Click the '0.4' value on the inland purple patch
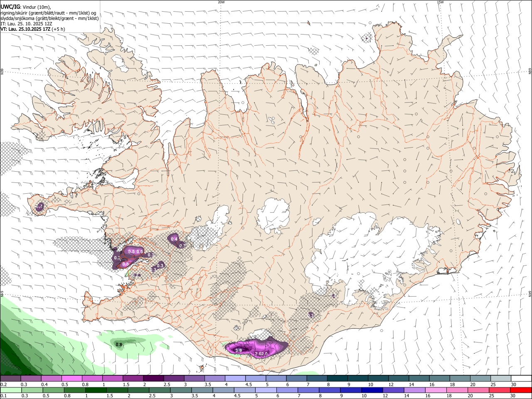 (x=175, y=239)
